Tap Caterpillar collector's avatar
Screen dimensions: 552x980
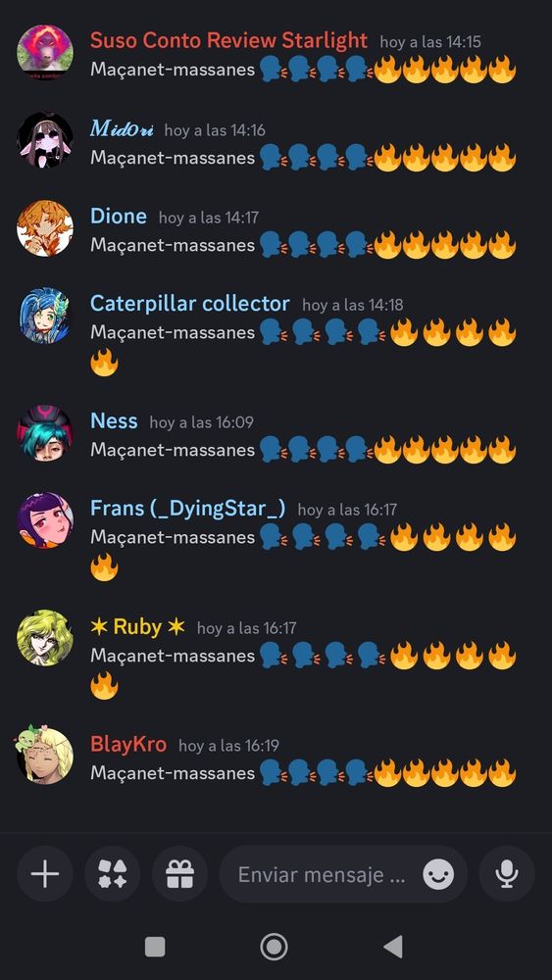tap(45, 316)
